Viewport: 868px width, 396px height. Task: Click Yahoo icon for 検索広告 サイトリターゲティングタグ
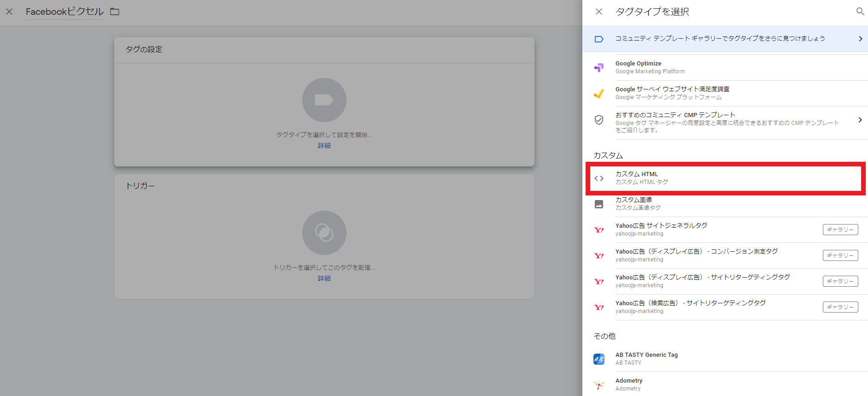pos(599,307)
